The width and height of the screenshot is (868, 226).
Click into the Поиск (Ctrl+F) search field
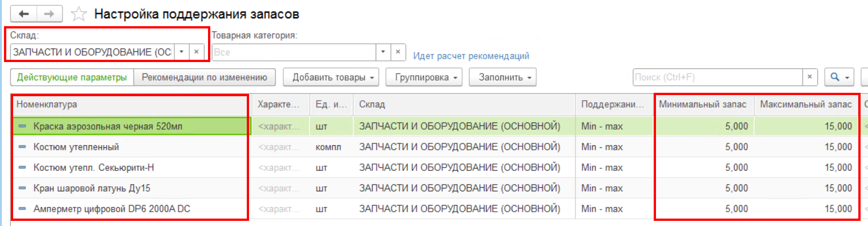pos(718,77)
